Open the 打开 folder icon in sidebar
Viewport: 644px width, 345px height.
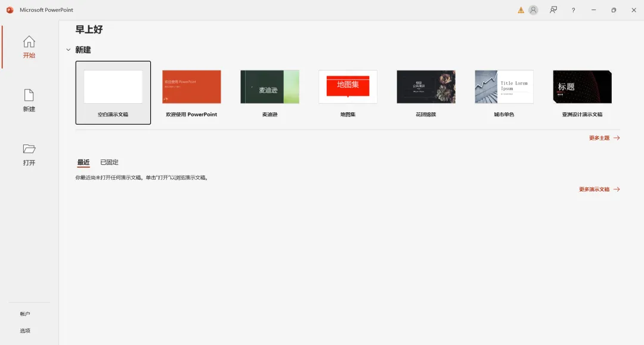pyautogui.click(x=29, y=149)
